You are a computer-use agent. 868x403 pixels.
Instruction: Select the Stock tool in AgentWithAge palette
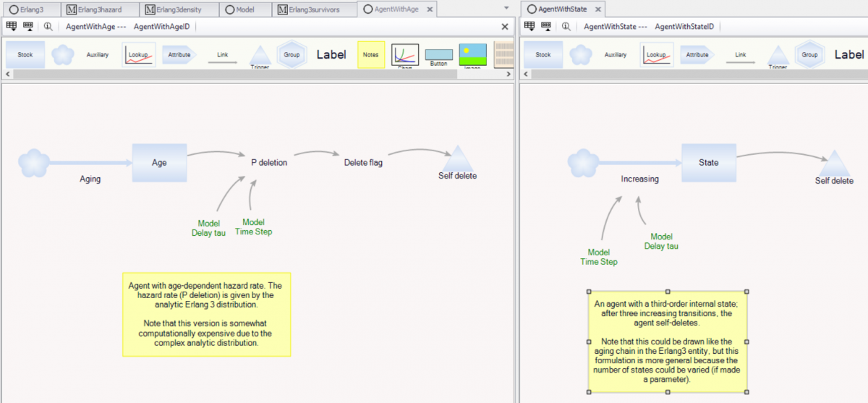pyautogui.click(x=25, y=55)
